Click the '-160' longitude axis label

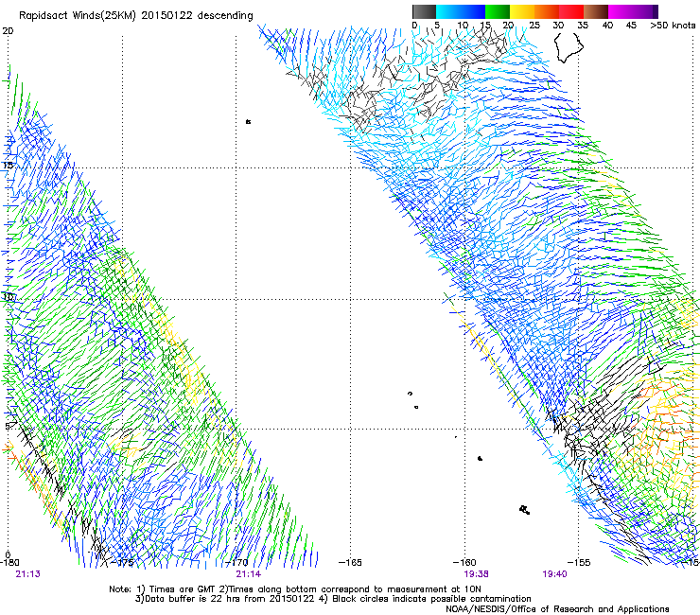[464, 562]
